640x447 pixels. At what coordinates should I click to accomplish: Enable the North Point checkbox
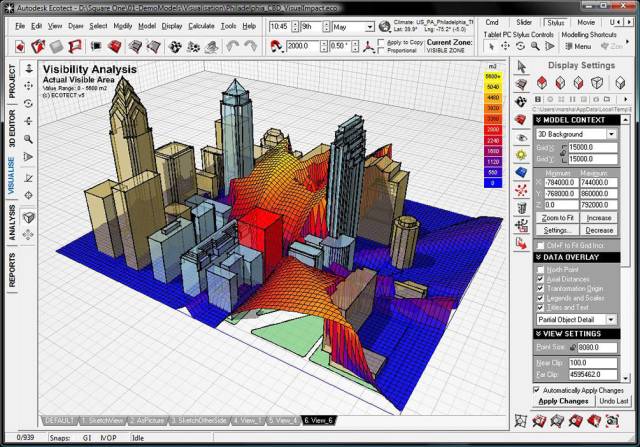(540, 270)
